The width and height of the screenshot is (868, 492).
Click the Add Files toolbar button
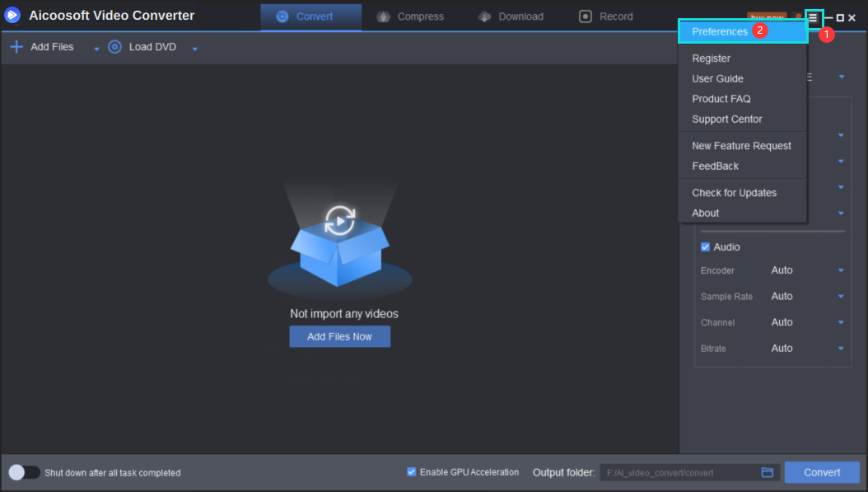point(42,47)
